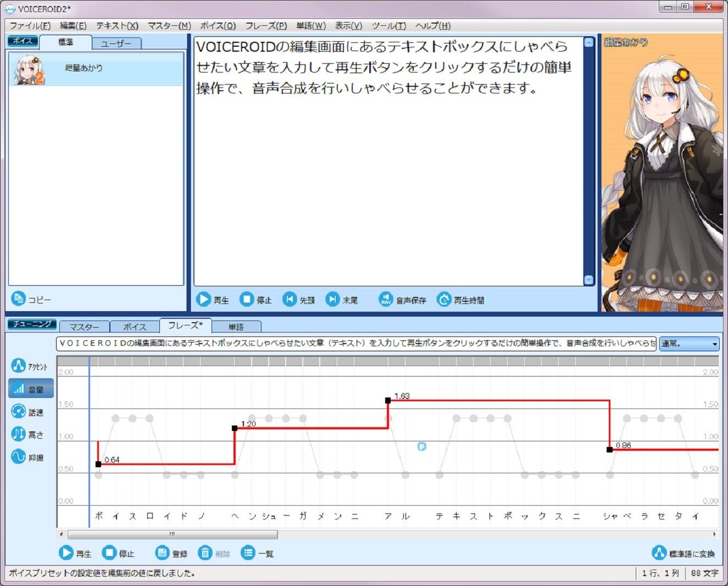Open the 一覧 phrase list icon
The image size is (728, 586).
[x=248, y=553]
